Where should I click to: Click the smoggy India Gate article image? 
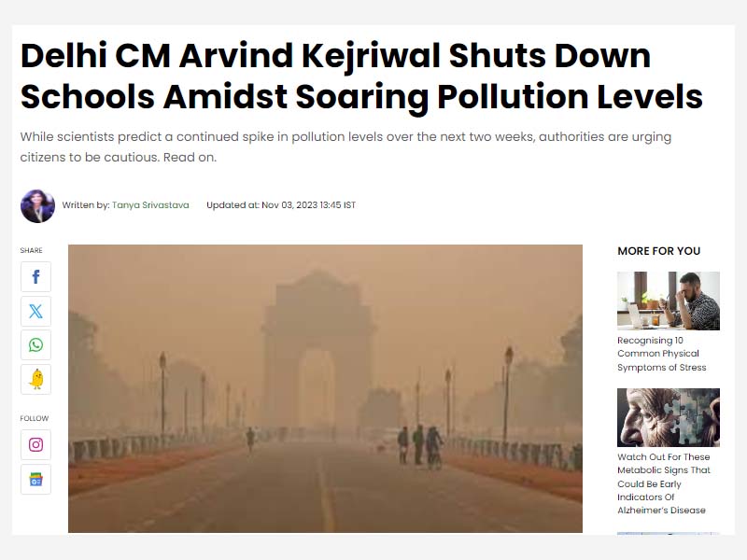(x=325, y=388)
